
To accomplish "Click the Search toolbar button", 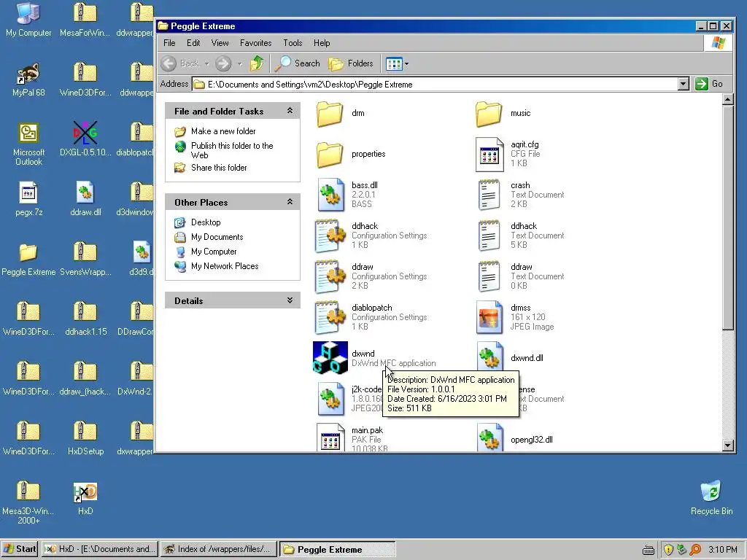I will pyautogui.click(x=298, y=63).
